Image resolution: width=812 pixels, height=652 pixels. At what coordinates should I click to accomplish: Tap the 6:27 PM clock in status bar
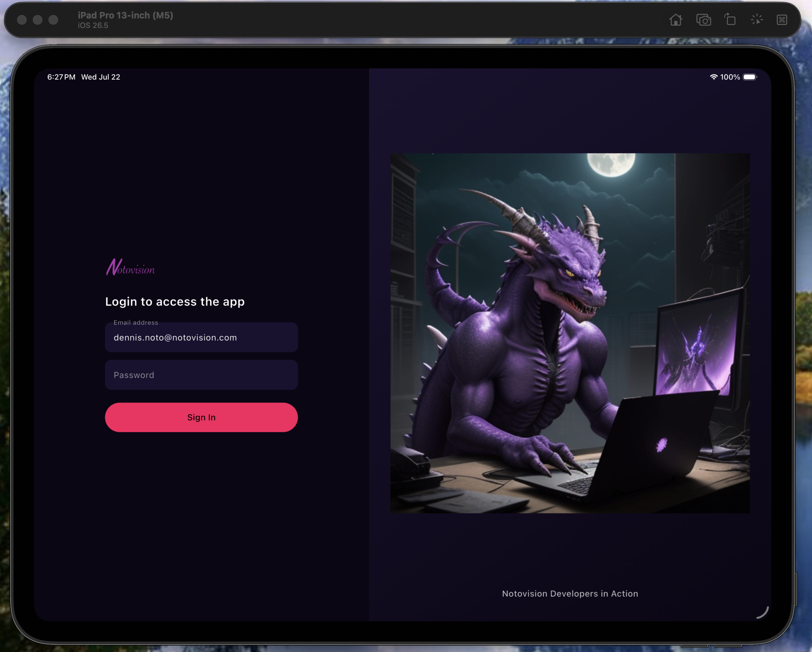pos(61,77)
